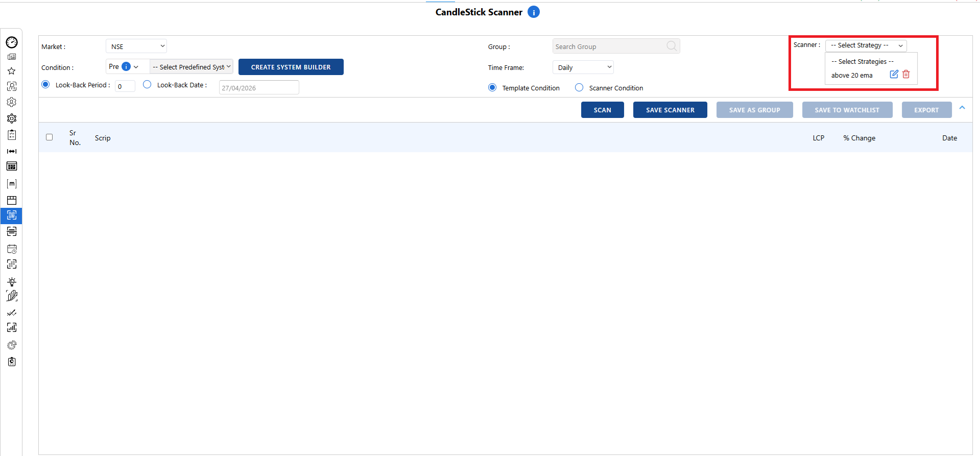Image resolution: width=980 pixels, height=456 pixels.
Task: Click the [m] bracket icon in sidebar
Action: coord(12,183)
